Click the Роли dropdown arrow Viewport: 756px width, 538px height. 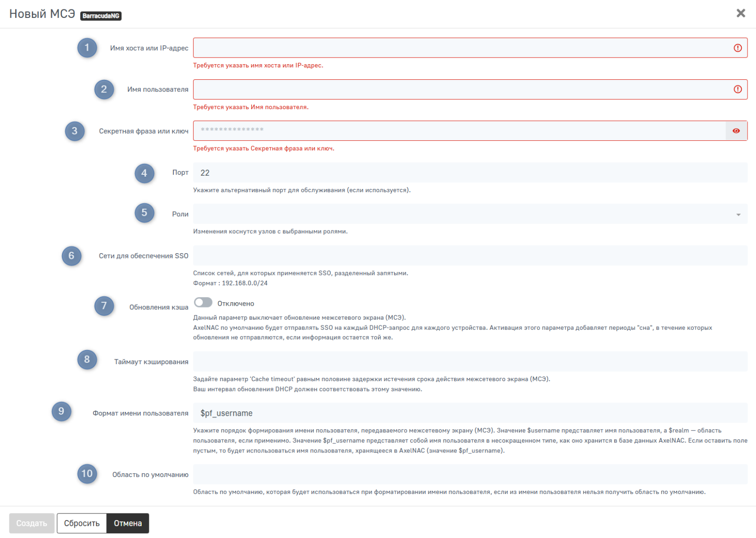[738, 215]
